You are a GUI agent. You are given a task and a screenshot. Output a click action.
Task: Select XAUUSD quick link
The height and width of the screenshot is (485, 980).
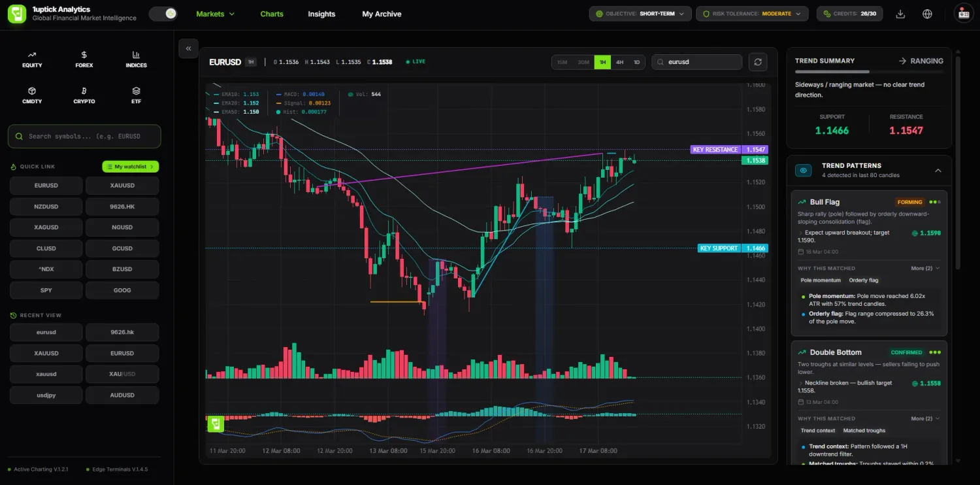(x=122, y=186)
